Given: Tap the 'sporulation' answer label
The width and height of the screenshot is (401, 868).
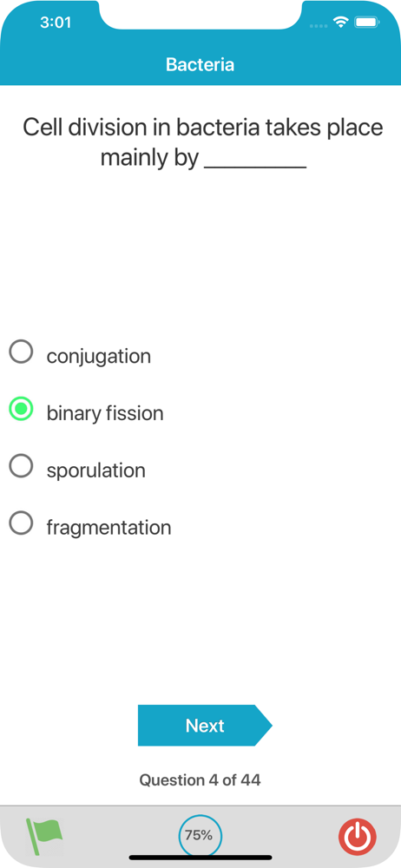Looking at the screenshot, I should click(96, 471).
